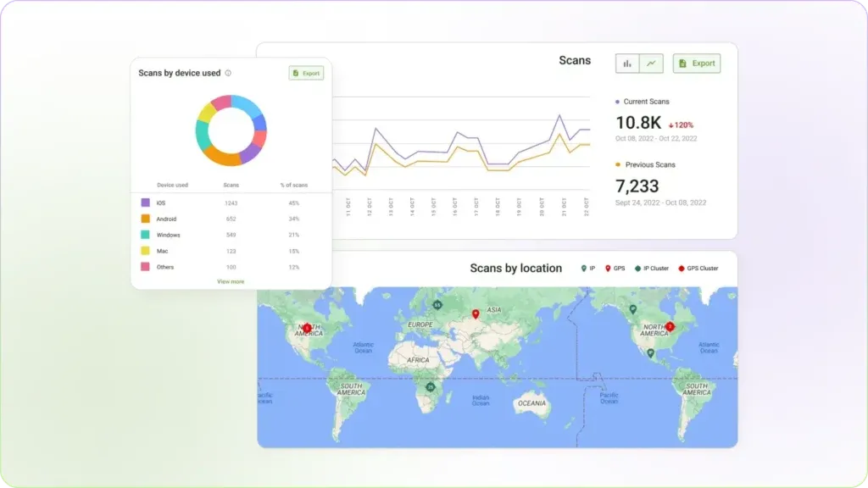Screen dimensions: 868x488
Task: Open the Scans column header to sort
Action: (230, 185)
